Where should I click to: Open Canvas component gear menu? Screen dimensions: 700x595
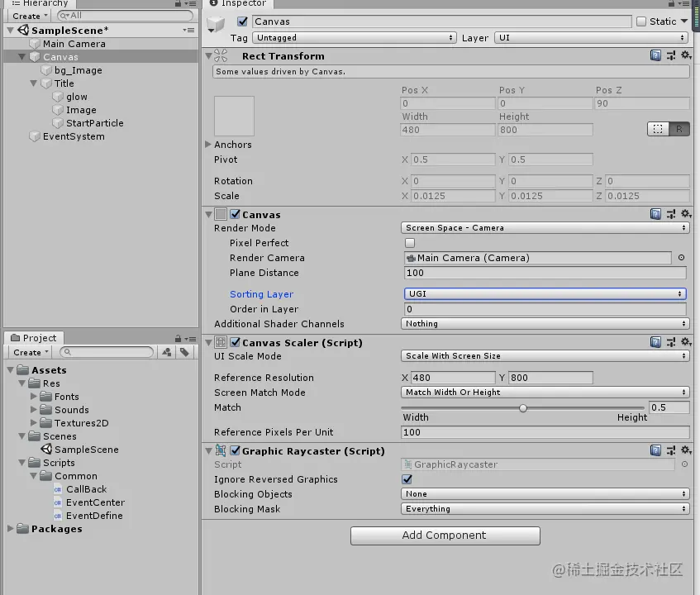coord(686,214)
